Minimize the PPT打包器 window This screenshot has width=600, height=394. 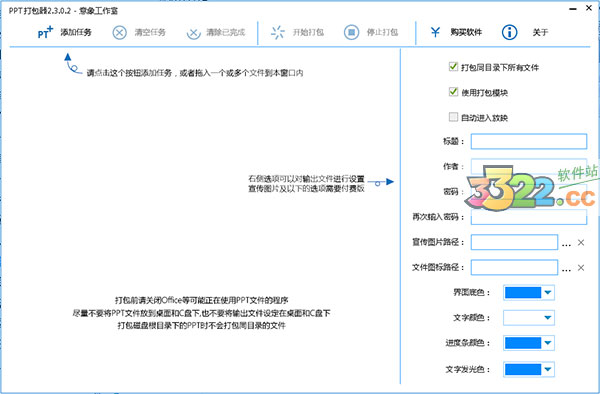point(573,8)
